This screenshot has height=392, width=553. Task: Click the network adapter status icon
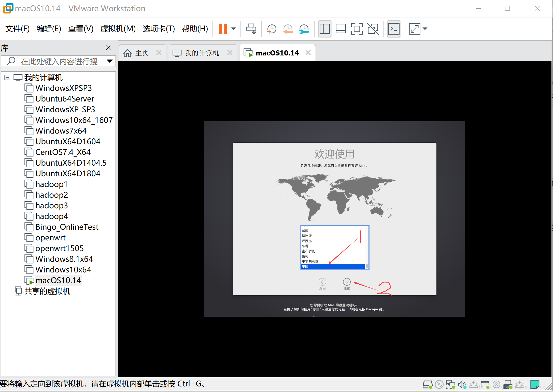pyautogui.click(x=450, y=384)
